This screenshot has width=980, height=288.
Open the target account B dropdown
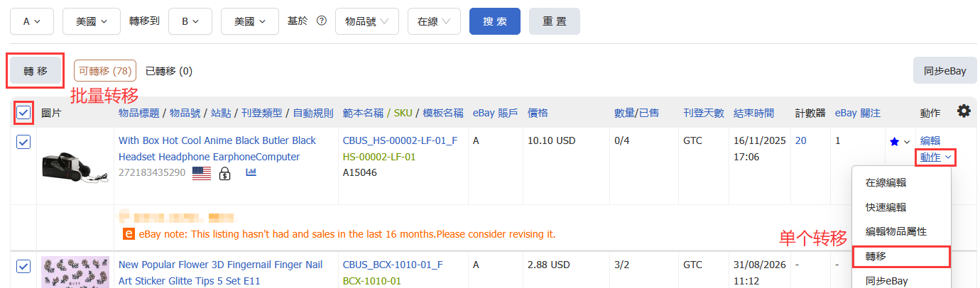point(191,21)
